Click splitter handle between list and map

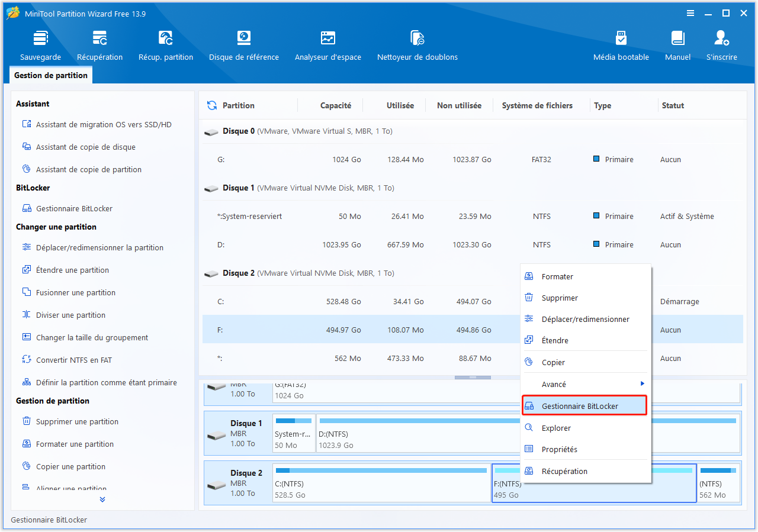click(x=473, y=377)
